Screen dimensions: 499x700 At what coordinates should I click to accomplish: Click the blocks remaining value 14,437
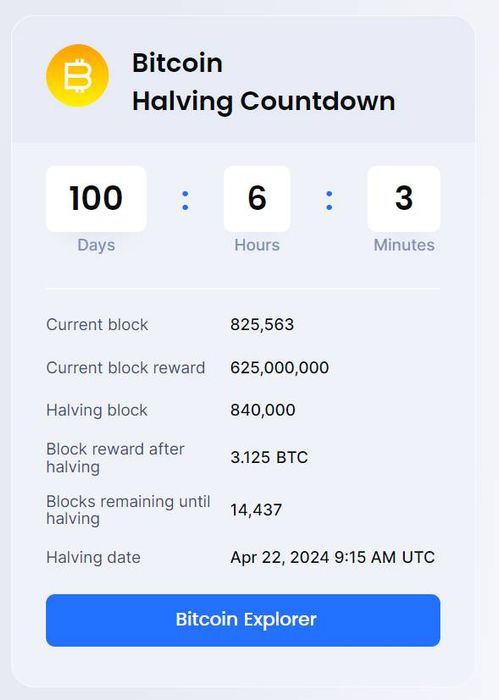coord(256,510)
